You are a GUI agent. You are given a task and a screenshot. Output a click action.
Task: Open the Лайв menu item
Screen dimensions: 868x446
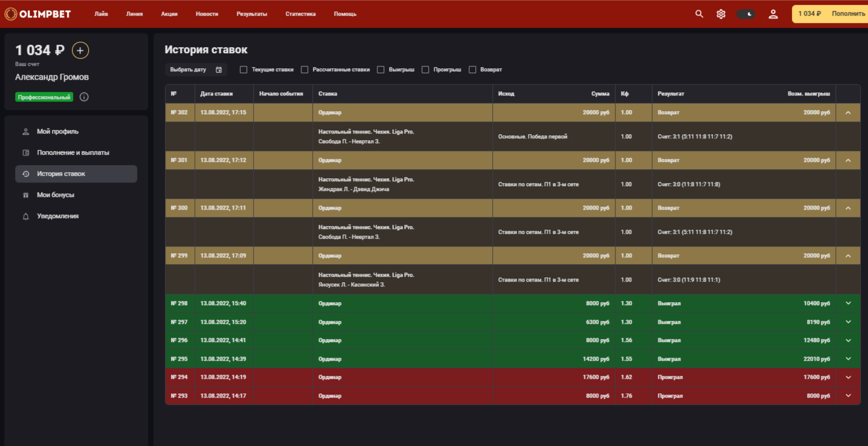coord(101,14)
